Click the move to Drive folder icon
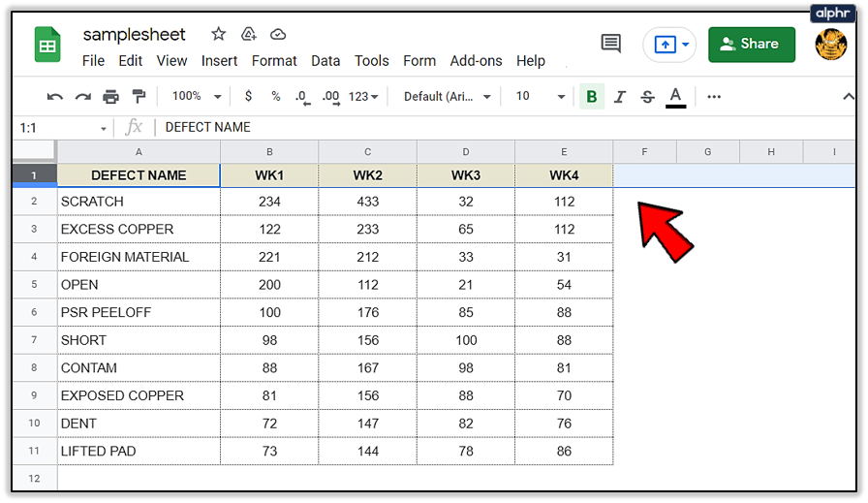868x503 pixels. pos(249,34)
